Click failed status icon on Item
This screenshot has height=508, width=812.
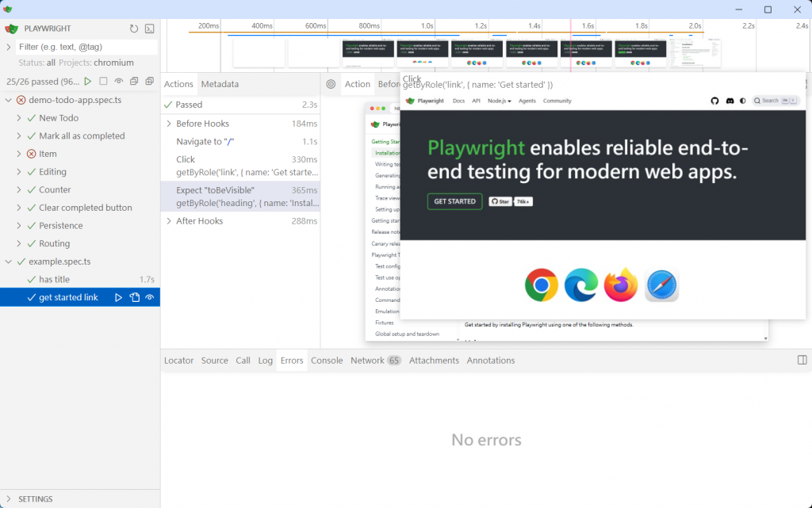[31, 154]
